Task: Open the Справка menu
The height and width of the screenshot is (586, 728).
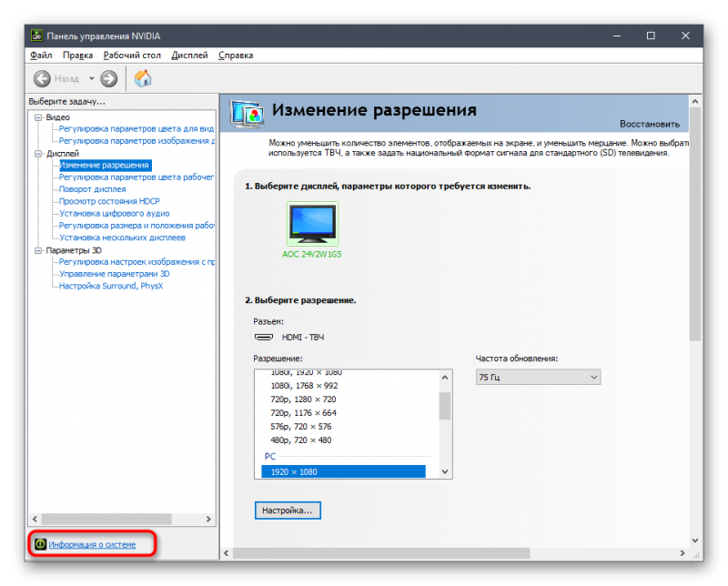Action: [x=236, y=56]
